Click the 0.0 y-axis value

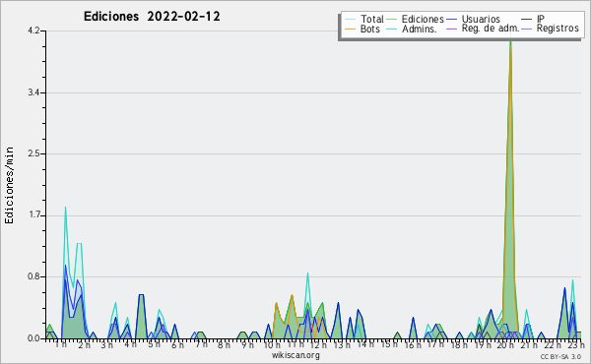[x=33, y=338]
